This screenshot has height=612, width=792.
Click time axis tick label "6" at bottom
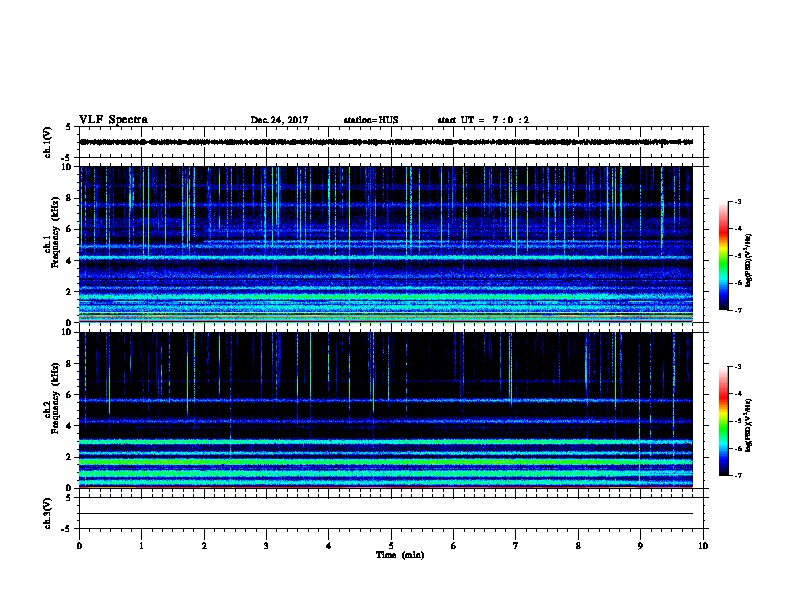(453, 546)
